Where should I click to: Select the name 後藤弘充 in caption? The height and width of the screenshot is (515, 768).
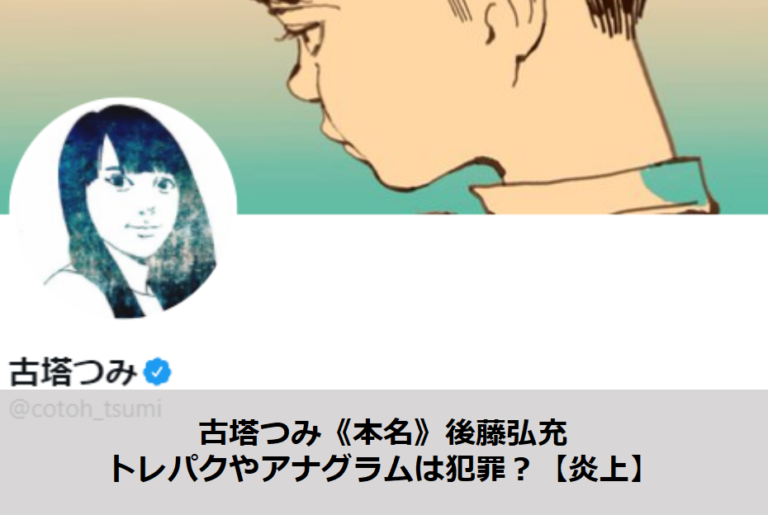506,433
